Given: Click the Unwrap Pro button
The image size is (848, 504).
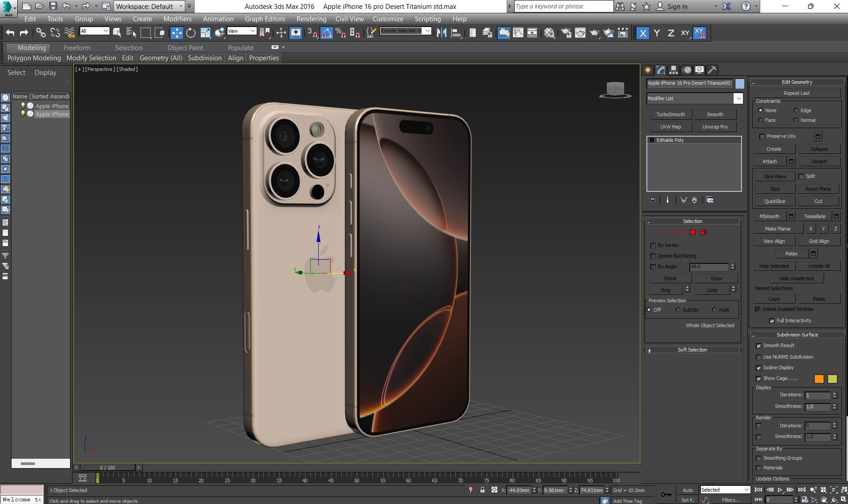Looking at the screenshot, I should [715, 127].
